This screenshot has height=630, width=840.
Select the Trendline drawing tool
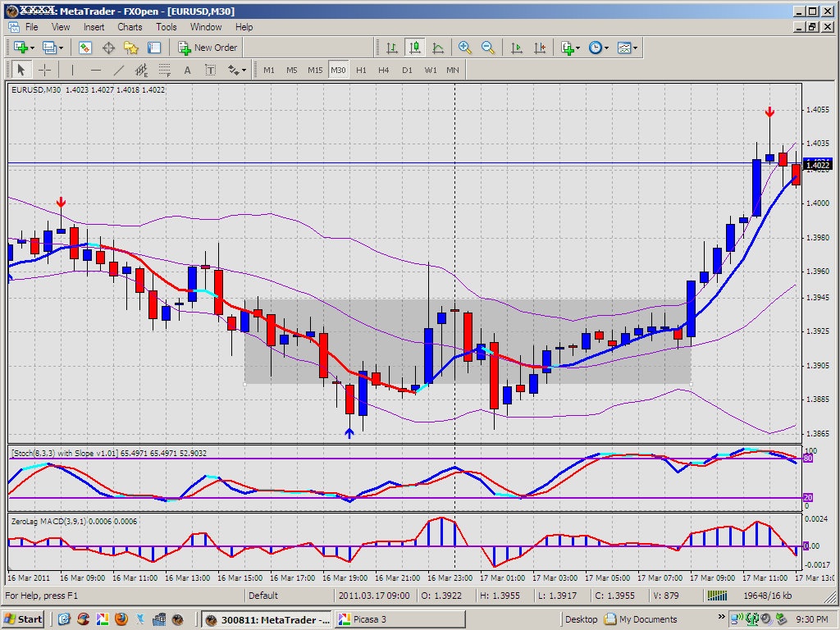[x=119, y=70]
